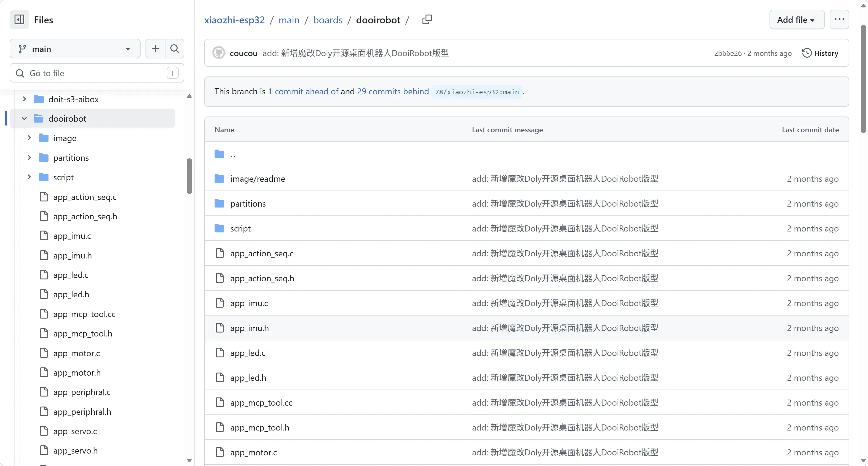
Task: Go to boards in the breadcrumb
Action: click(328, 20)
